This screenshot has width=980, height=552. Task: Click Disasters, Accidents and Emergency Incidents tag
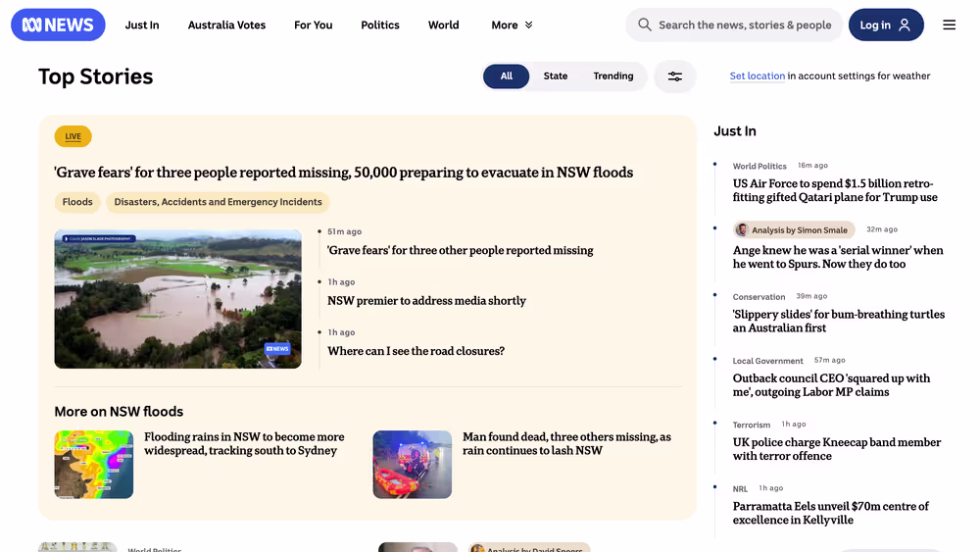(219, 202)
